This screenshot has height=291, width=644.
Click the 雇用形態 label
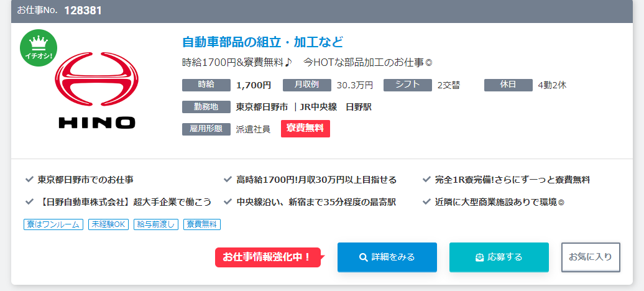206,129
